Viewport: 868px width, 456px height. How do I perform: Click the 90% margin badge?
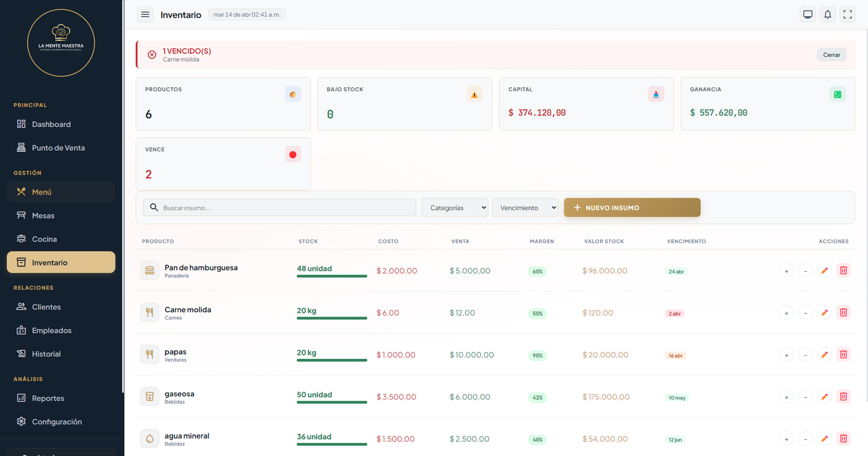(537, 356)
